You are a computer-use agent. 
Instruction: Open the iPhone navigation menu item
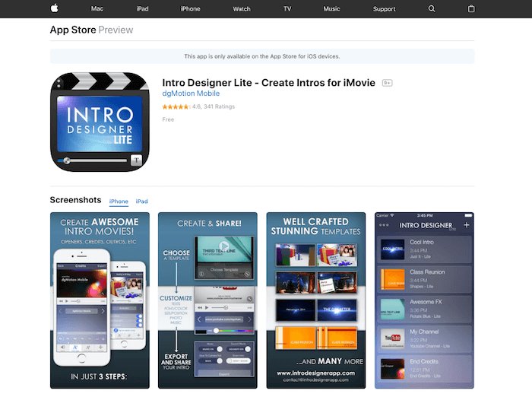190,9
